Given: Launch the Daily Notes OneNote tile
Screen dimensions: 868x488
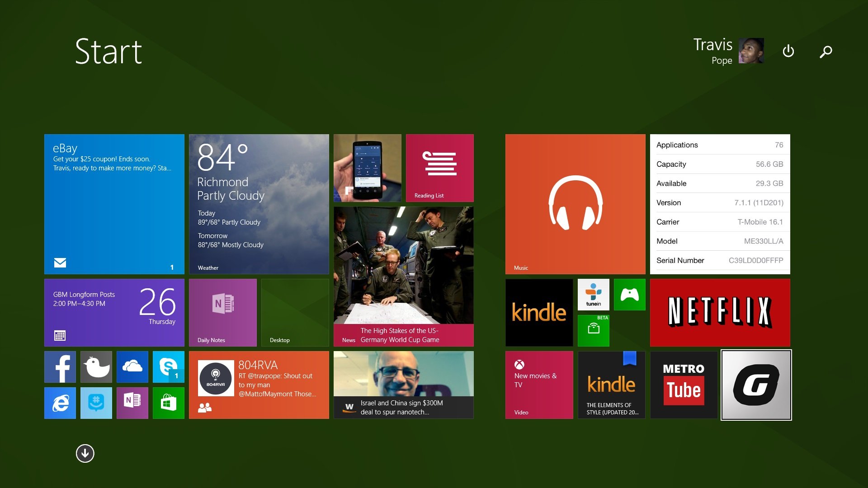Looking at the screenshot, I should tap(223, 313).
